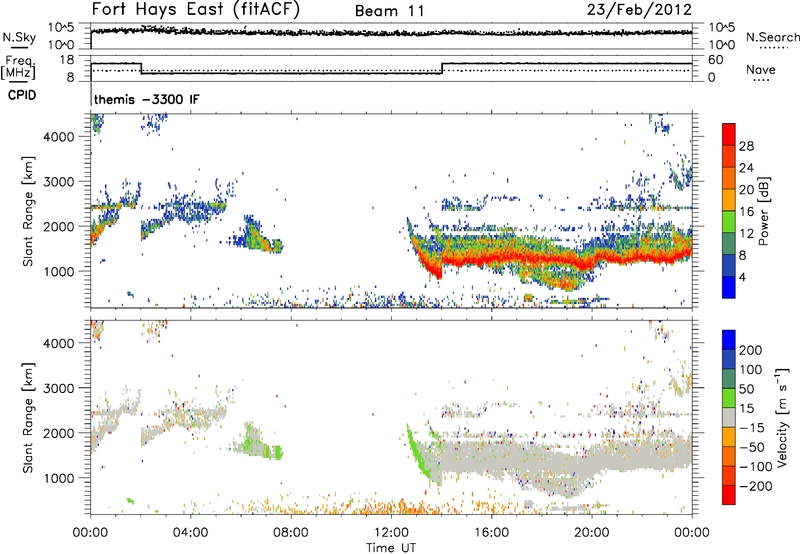Screen dimensions: 800x554
Task: Select the 'themis -3300 IF' CPID text
Action: click(146, 99)
